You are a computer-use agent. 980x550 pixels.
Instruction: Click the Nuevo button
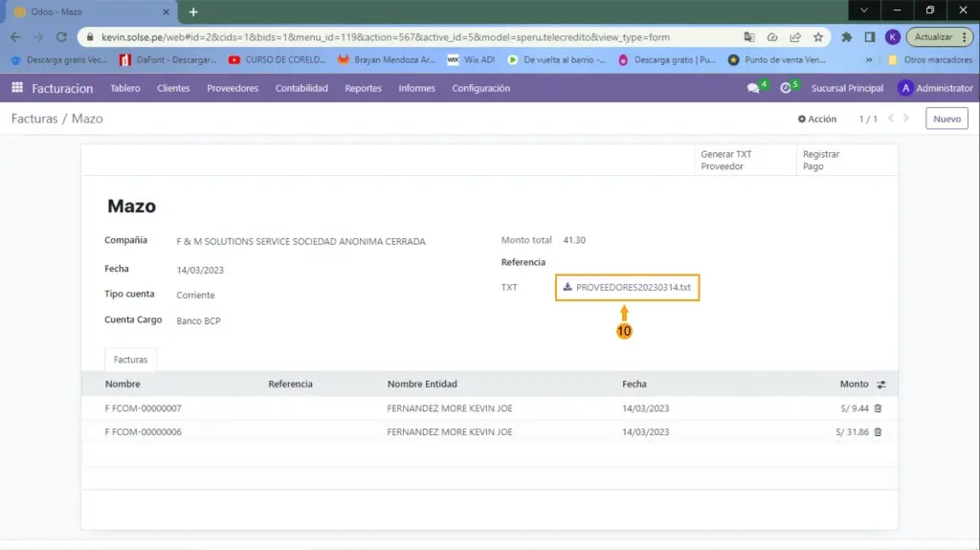pos(946,119)
